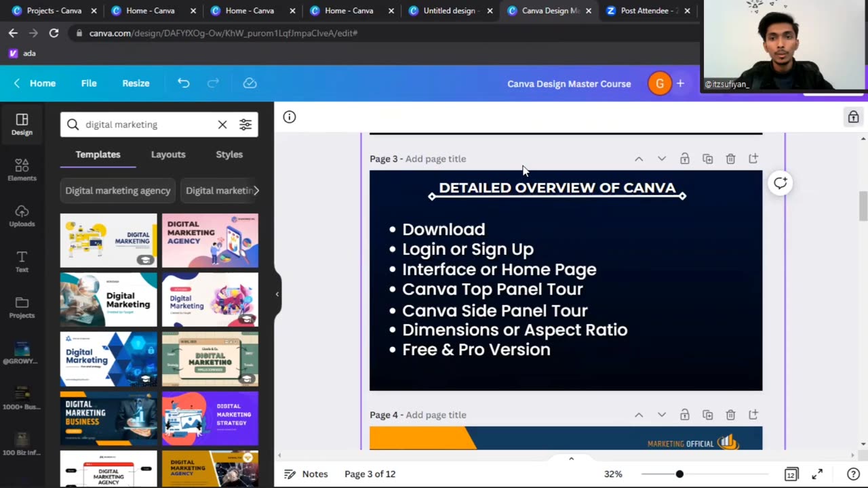
Task: Enter fullscreen presentation mode icon
Action: click(817, 474)
